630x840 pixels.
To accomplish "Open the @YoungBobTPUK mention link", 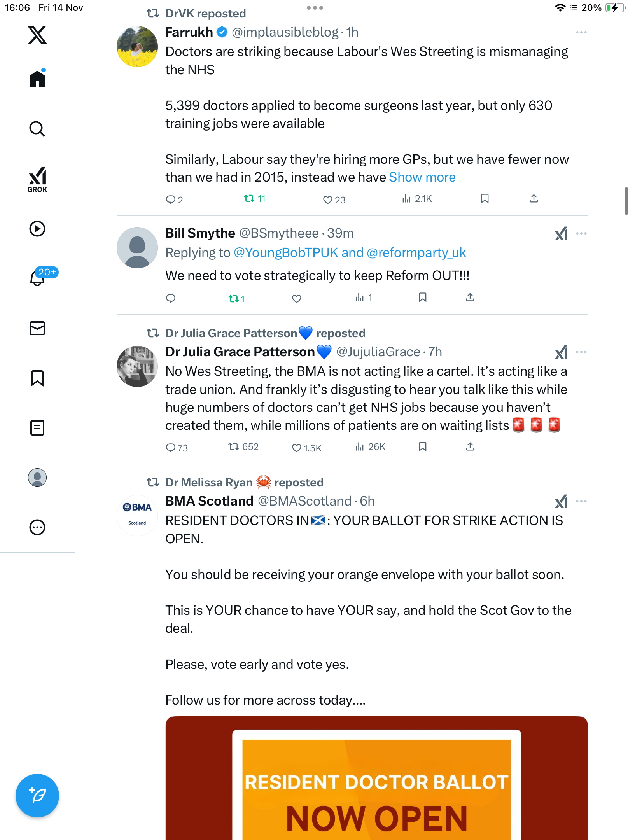I will pos(286,253).
